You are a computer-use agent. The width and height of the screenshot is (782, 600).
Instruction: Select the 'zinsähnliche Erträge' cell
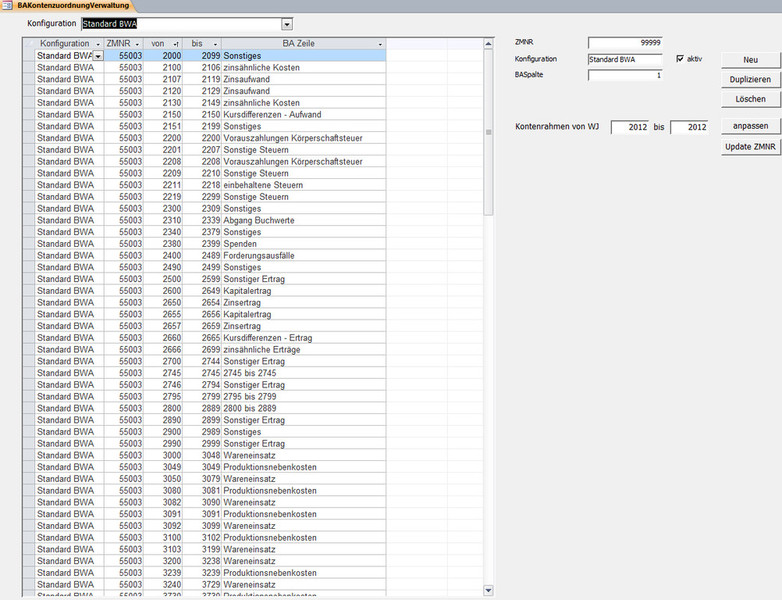point(304,350)
